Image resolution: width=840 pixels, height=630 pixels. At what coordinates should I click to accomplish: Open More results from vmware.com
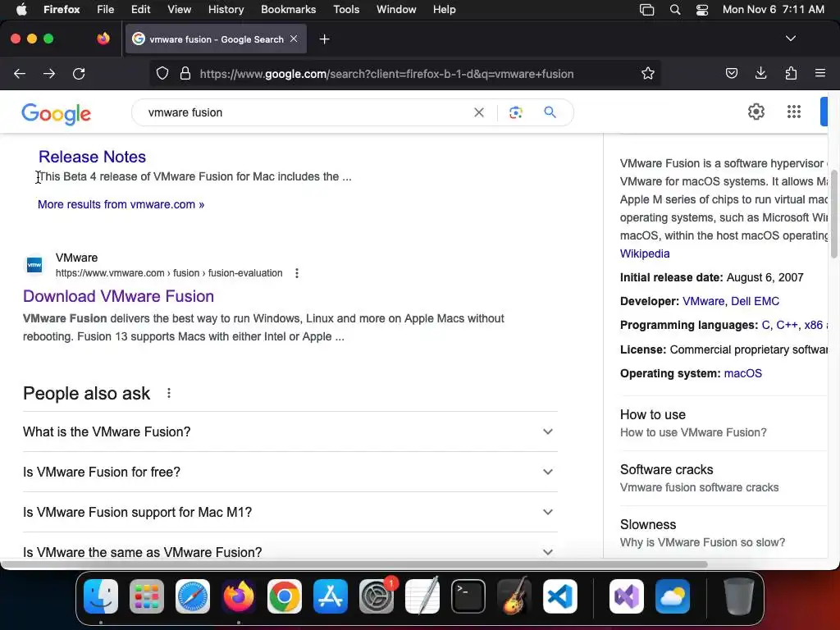click(x=121, y=204)
